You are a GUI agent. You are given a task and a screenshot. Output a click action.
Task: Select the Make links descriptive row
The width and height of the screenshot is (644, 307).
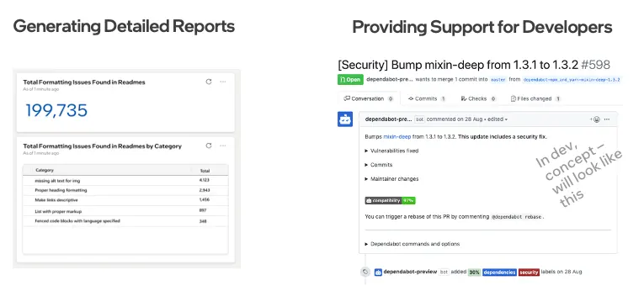pos(125,200)
